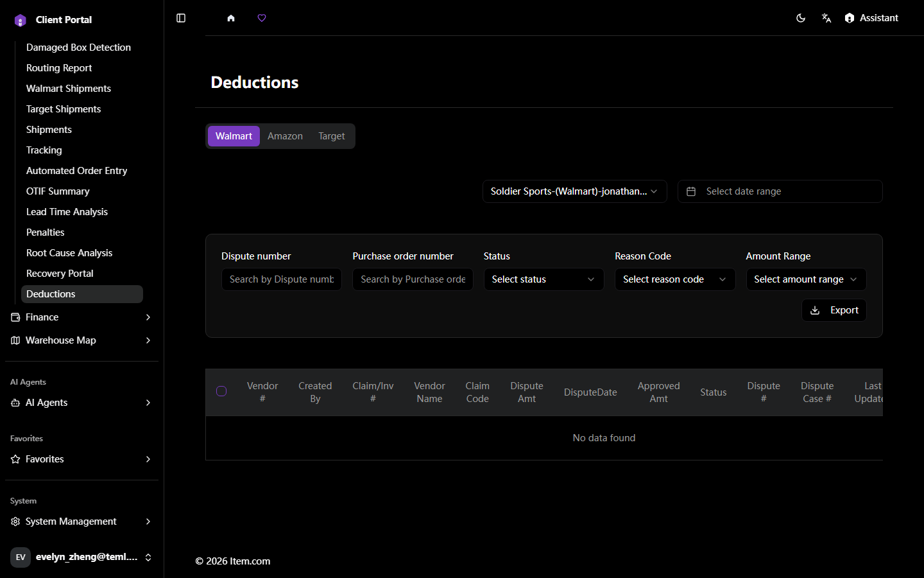The image size is (924, 578).
Task: Click the Export button
Action: point(834,310)
